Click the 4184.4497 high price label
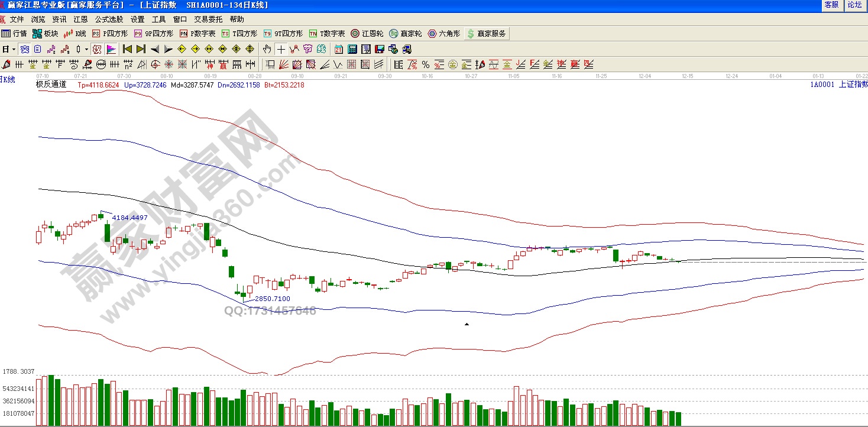This screenshot has width=868, height=427. (129, 218)
